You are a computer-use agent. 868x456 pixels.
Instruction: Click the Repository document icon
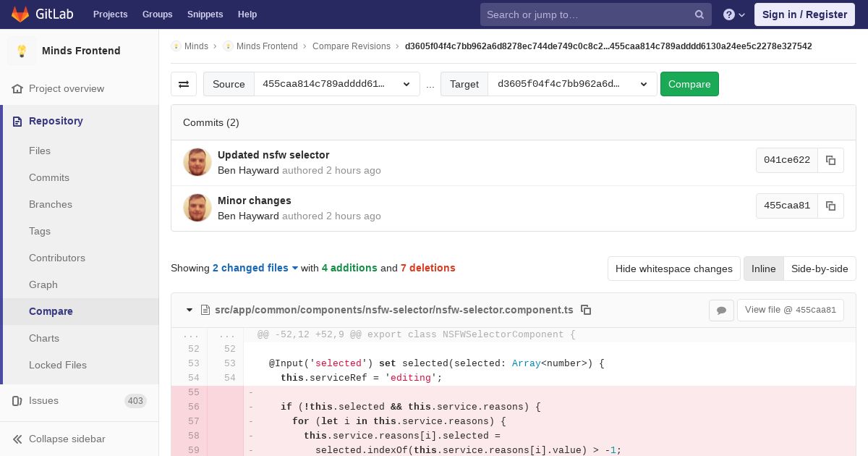point(17,121)
